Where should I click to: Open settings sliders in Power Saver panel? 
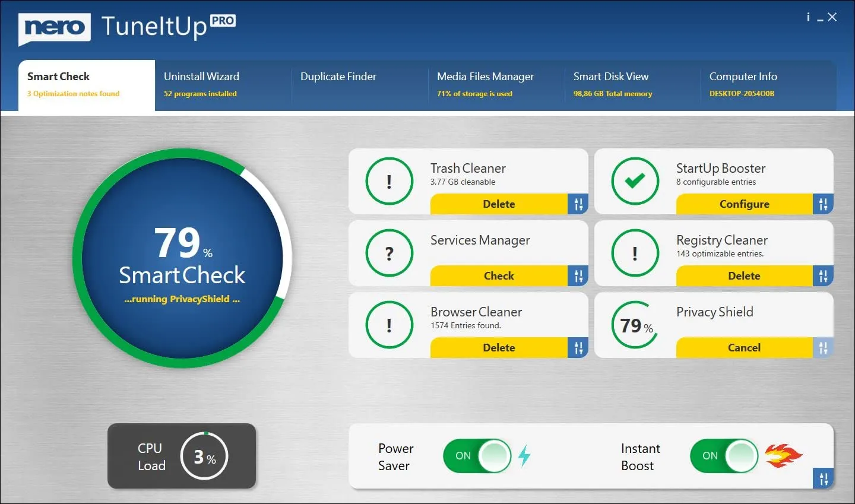tap(823, 478)
